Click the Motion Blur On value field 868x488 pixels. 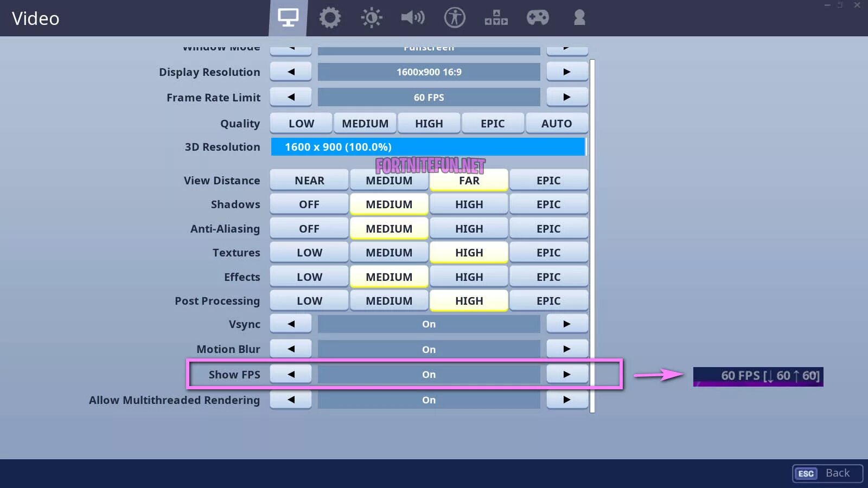(429, 349)
